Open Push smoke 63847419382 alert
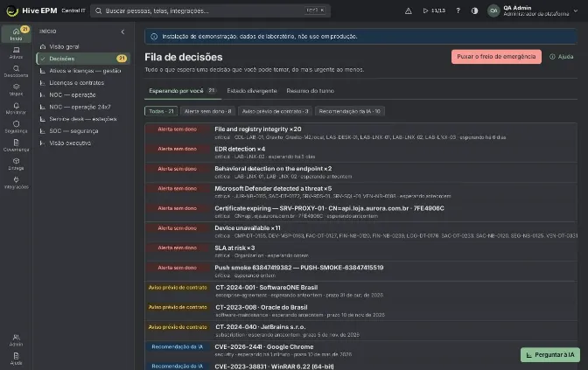This screenshot has height=370, width=588. point(360,271)
